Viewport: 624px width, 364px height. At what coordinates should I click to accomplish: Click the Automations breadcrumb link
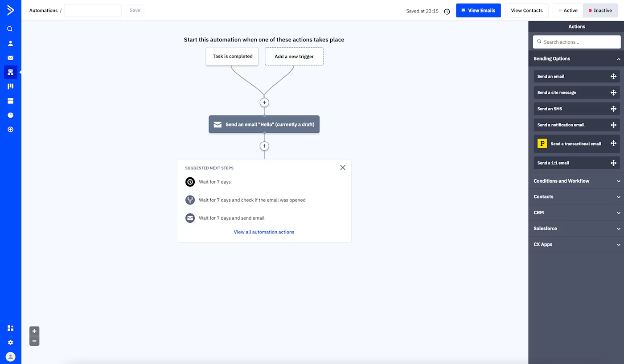coord(43,10)
